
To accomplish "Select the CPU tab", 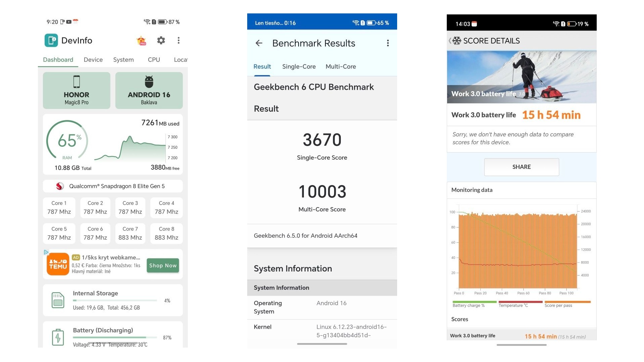I will click(154, 60).
